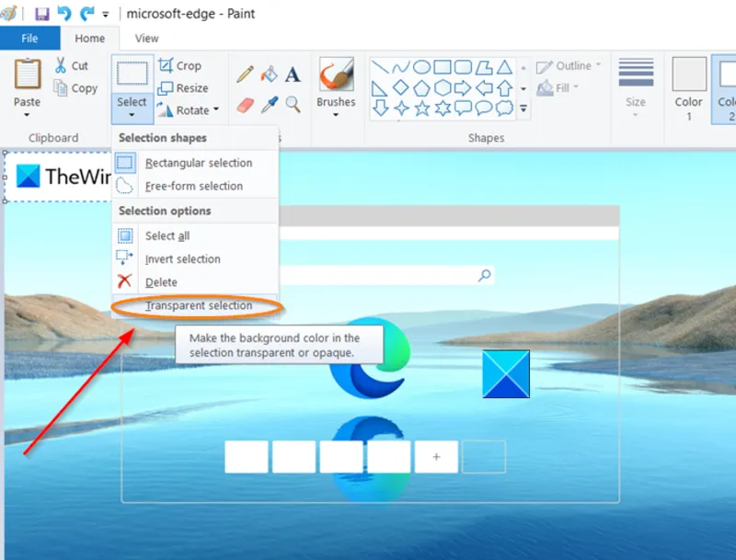Click the Rotate button
Image resolution: width=736 pixels, height=560 pixels.
182,110
